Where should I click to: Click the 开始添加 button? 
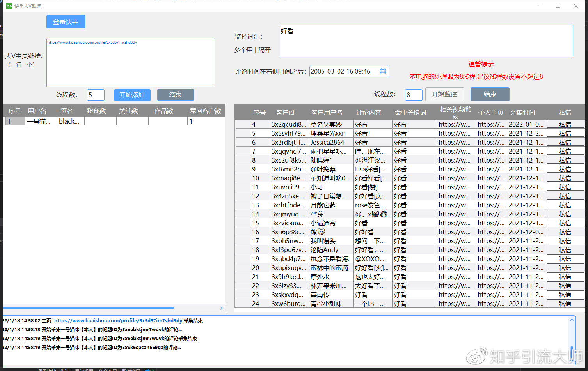[x=132, y=95]
